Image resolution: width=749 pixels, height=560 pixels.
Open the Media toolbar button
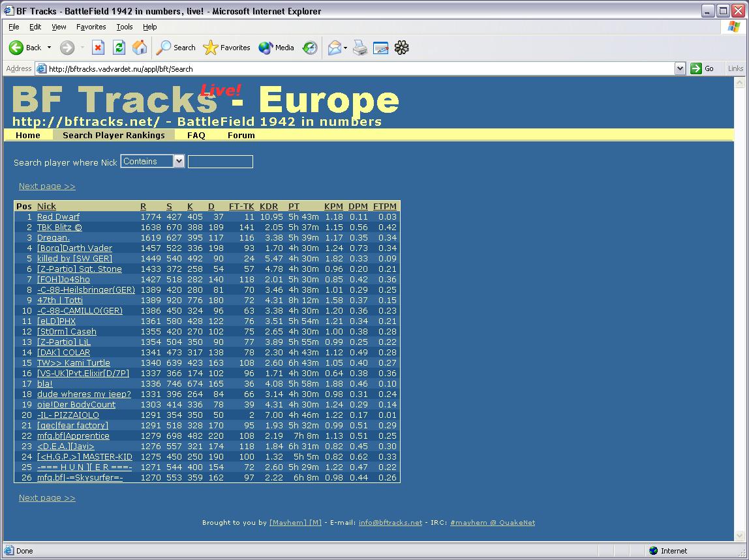pyautogui.click(x=276, y=47)
